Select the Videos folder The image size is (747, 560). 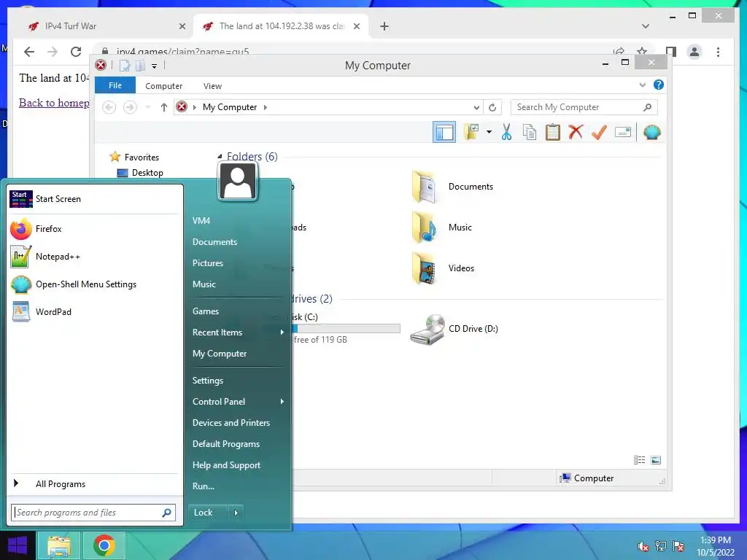(443, 268)
